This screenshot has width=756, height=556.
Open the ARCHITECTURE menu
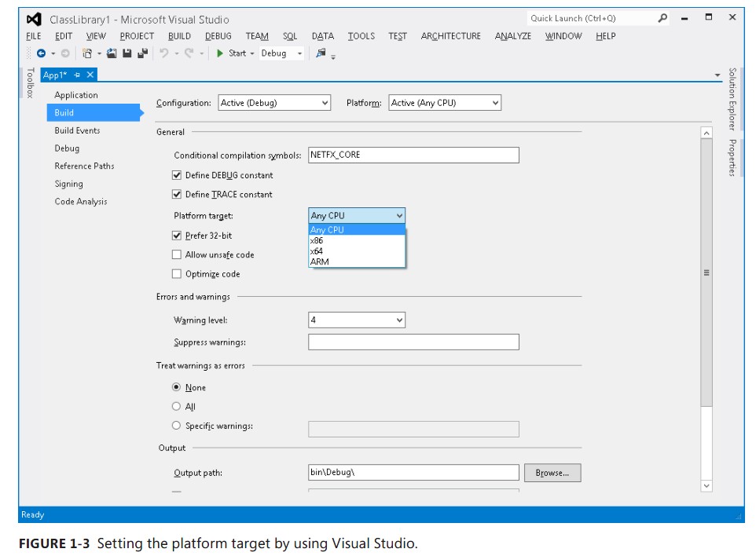451,36
